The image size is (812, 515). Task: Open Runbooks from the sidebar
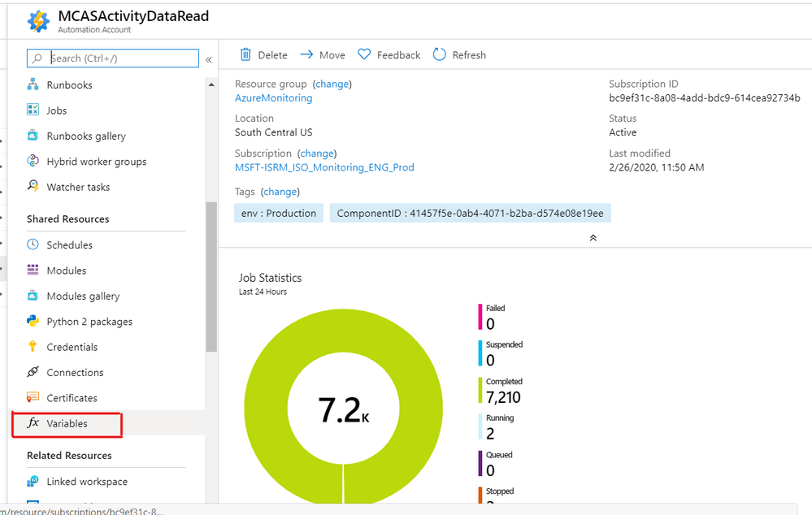(69, 84)
